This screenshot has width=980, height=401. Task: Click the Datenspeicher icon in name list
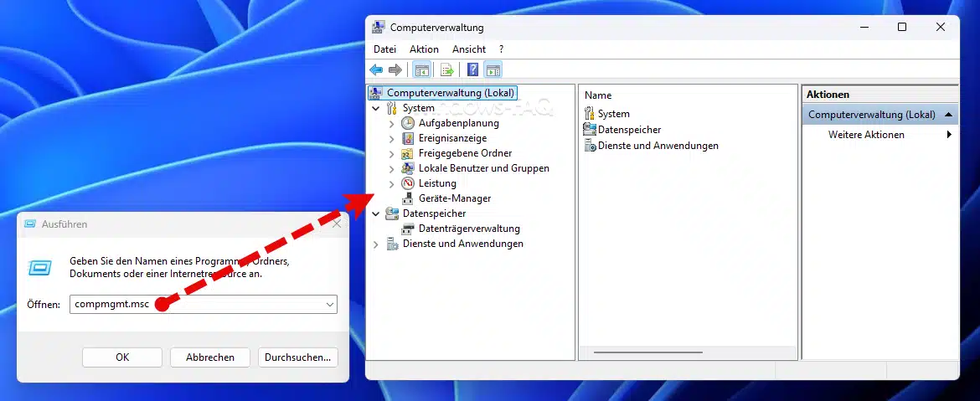tap(590, 129)
